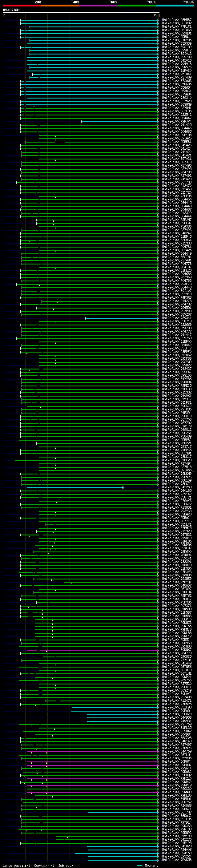The width and height of the screenshot is (197, 868).
Task: Click the short cyan alignment bar for UniRef100_Q39341
Action: [x=122, y=318]
